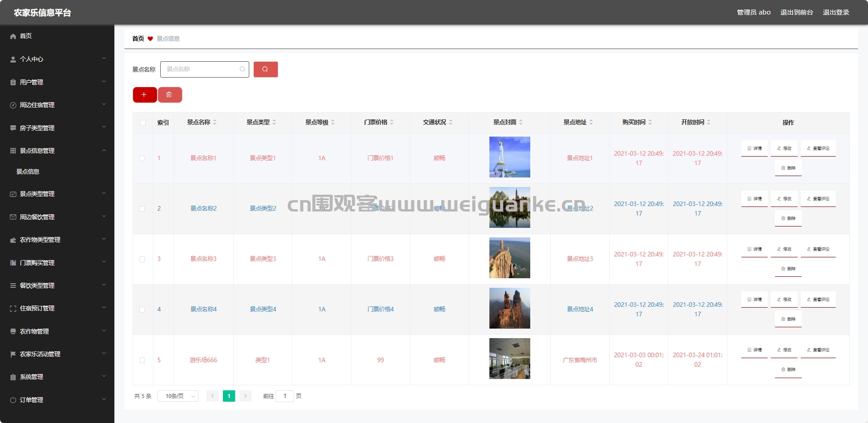Click 退出到前台 in the top bar
868x423 pixels.
797,12
